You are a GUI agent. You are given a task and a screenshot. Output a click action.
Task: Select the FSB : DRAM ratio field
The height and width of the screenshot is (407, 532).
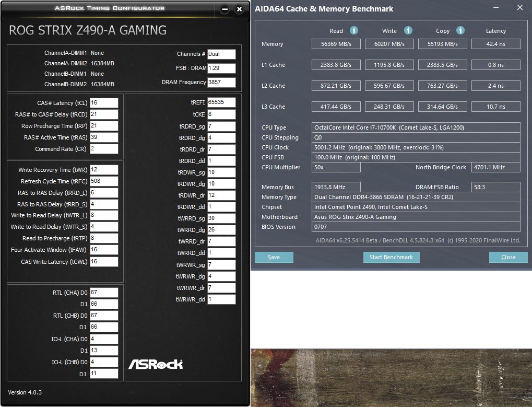click(221, 68)
